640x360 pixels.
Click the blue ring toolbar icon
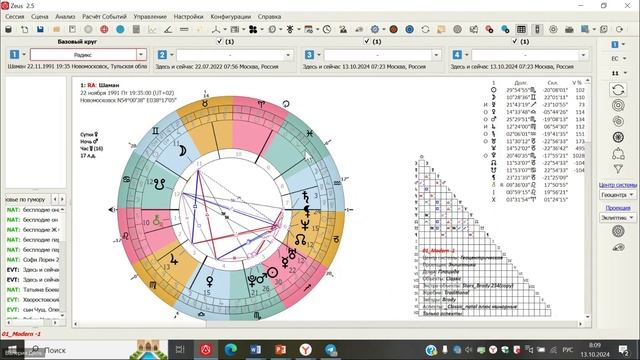409,29
